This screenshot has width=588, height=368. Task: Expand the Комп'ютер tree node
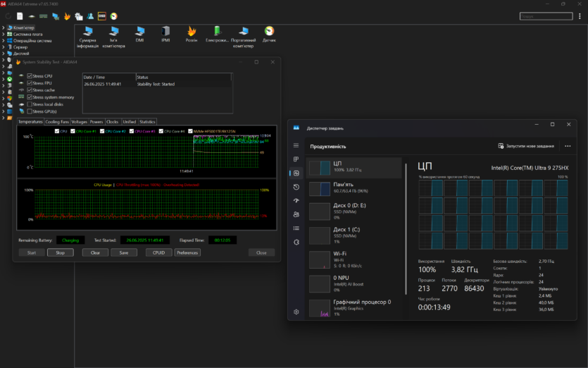point(4,27)
